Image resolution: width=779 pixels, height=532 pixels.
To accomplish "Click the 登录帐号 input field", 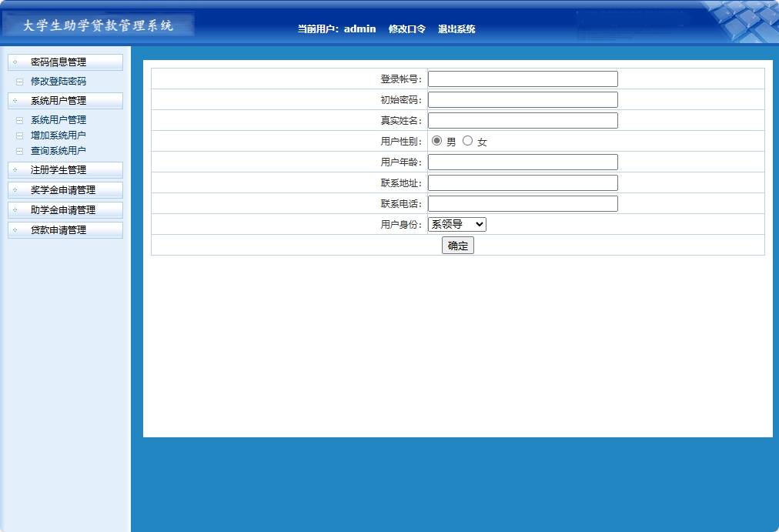I will [522, 78].
